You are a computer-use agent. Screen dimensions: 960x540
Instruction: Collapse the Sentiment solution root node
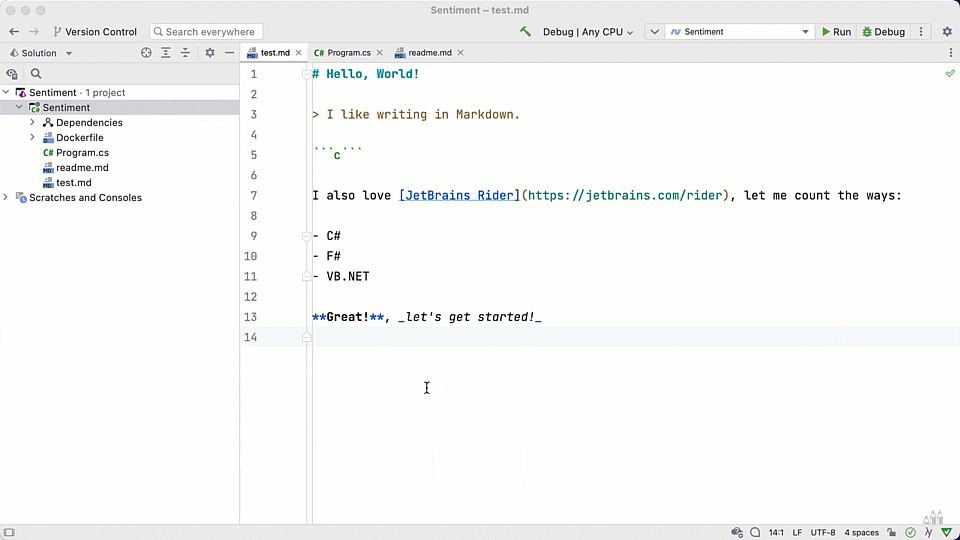[x=6, y=92]
